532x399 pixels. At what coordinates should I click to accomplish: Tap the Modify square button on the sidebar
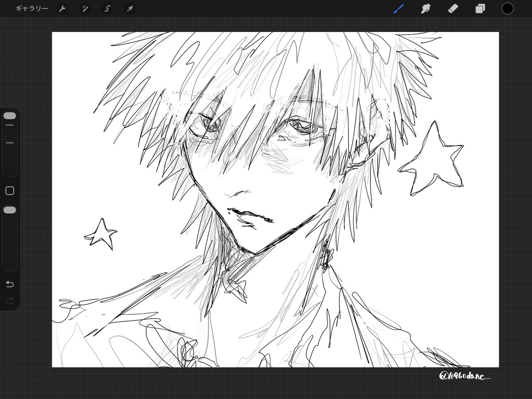point(9,190)
